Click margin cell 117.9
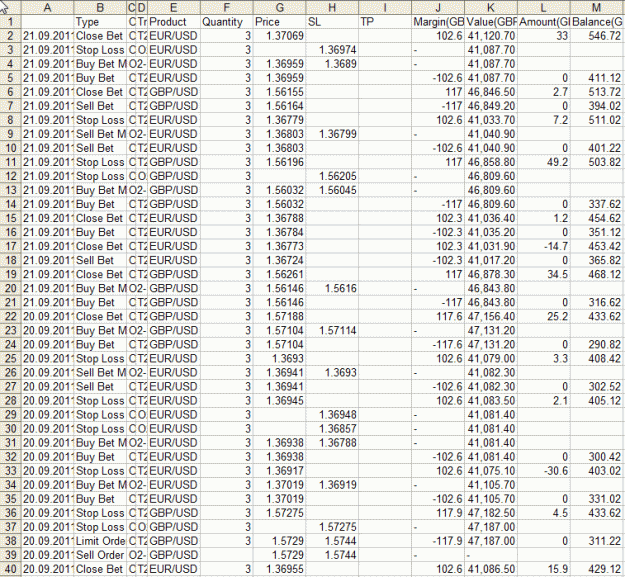 click(x=438, y=513)
